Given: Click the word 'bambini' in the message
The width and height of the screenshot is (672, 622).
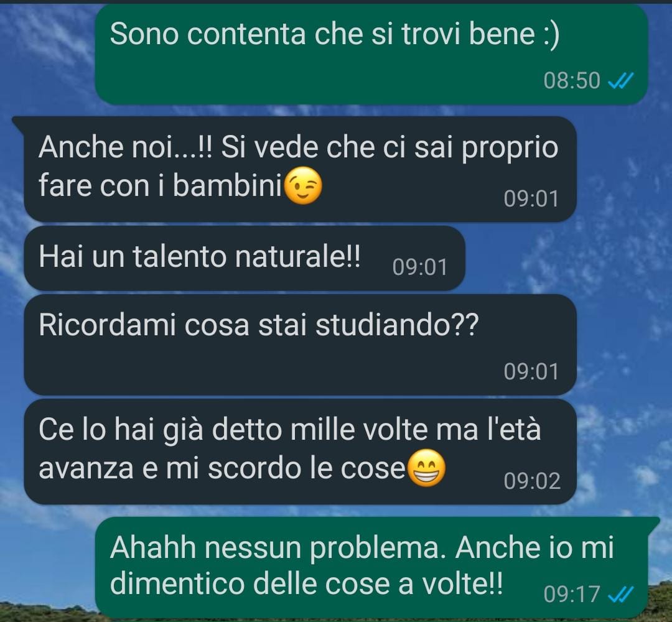Looking at the screenshot, I should 228,185.
